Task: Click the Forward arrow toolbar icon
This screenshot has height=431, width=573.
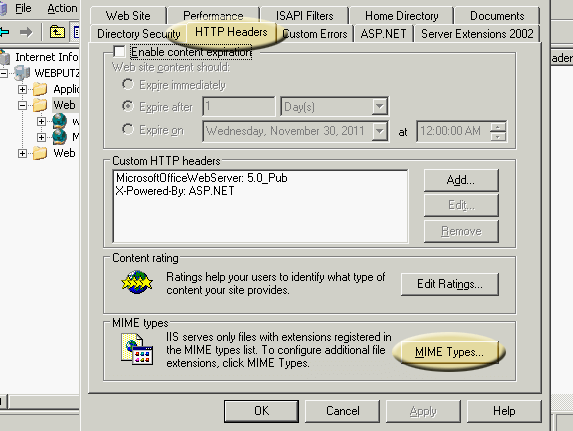Action: coord(26,33)
